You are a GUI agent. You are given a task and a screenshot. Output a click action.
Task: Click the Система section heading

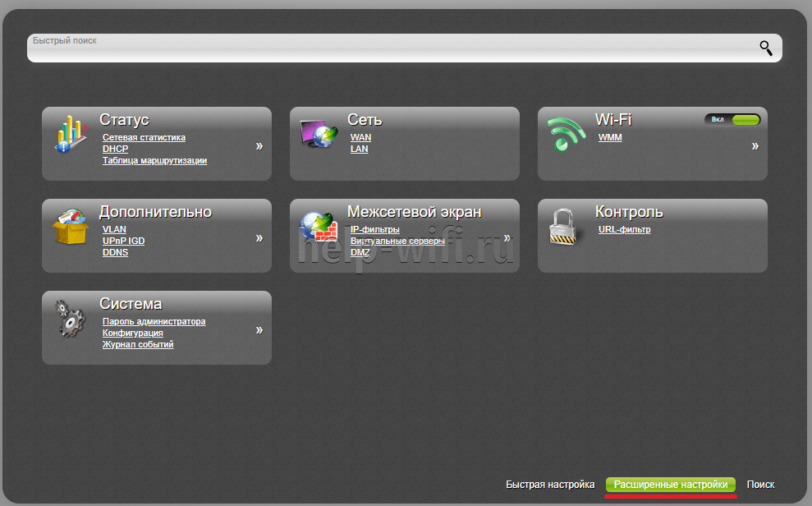(131, 303)
